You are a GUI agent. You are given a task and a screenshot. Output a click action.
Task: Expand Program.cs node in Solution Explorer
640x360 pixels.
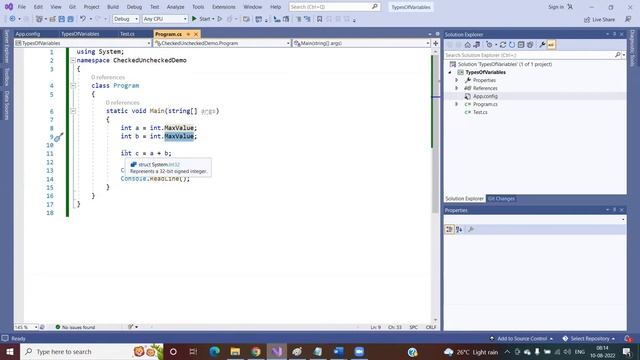457,104
